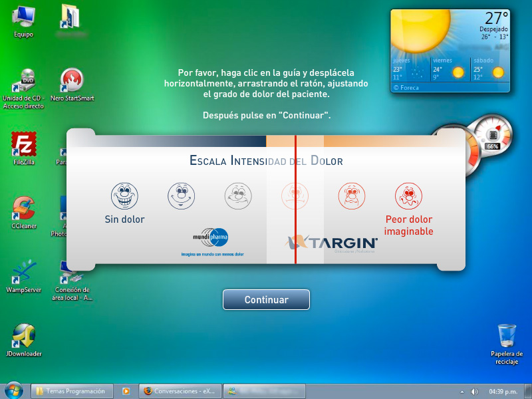
Task: Click the volume speaker tray icon
Action: coord(475,391)
